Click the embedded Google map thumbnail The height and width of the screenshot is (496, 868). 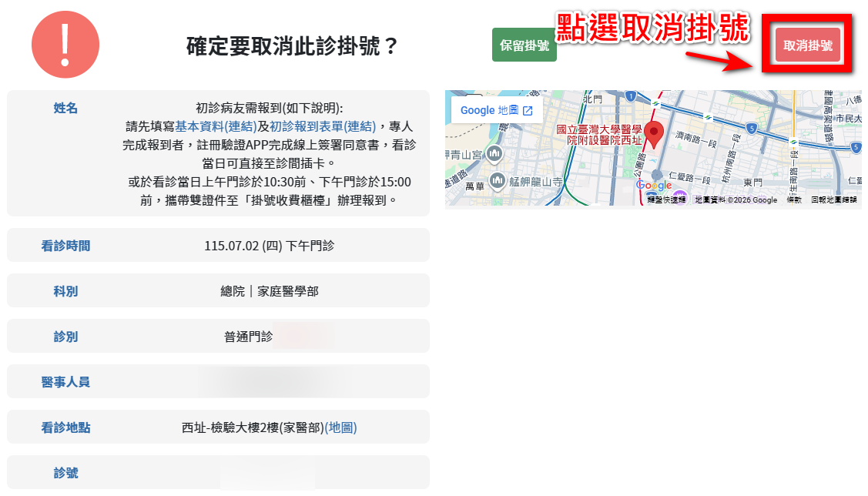(x=653, y=148)
